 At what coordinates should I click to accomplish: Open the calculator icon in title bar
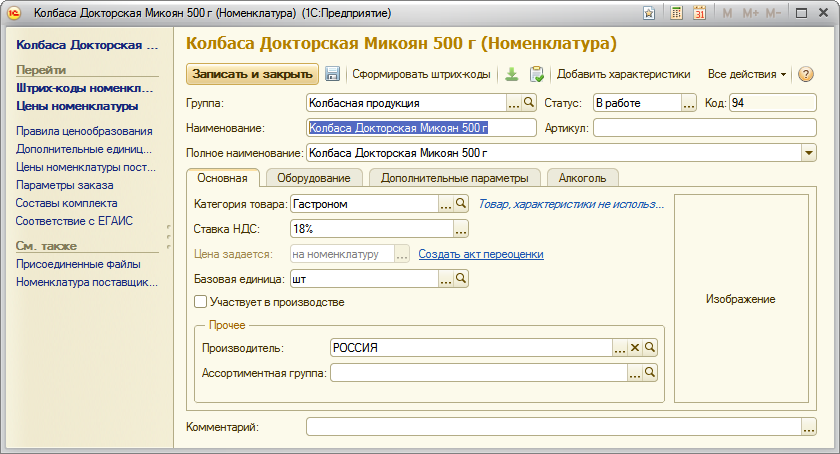click(x=676, y=13)
